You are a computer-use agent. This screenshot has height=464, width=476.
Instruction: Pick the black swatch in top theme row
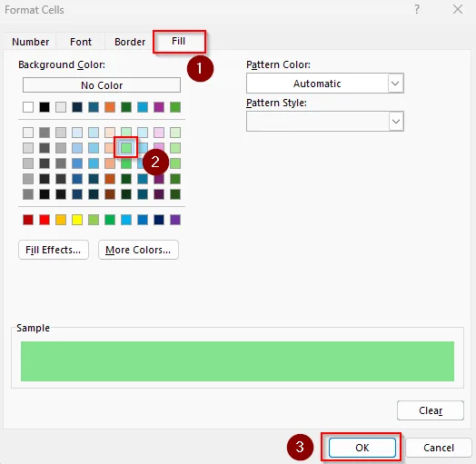pos(45,107)
